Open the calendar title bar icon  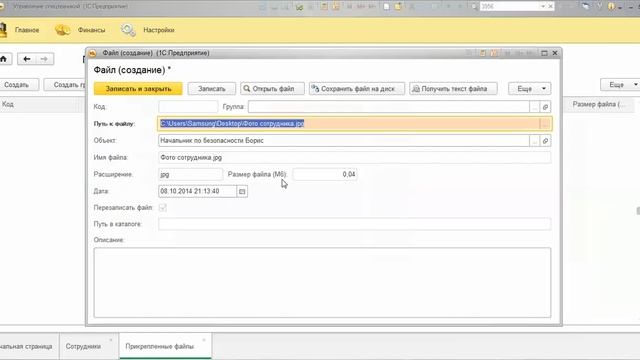tap(336, 7)
